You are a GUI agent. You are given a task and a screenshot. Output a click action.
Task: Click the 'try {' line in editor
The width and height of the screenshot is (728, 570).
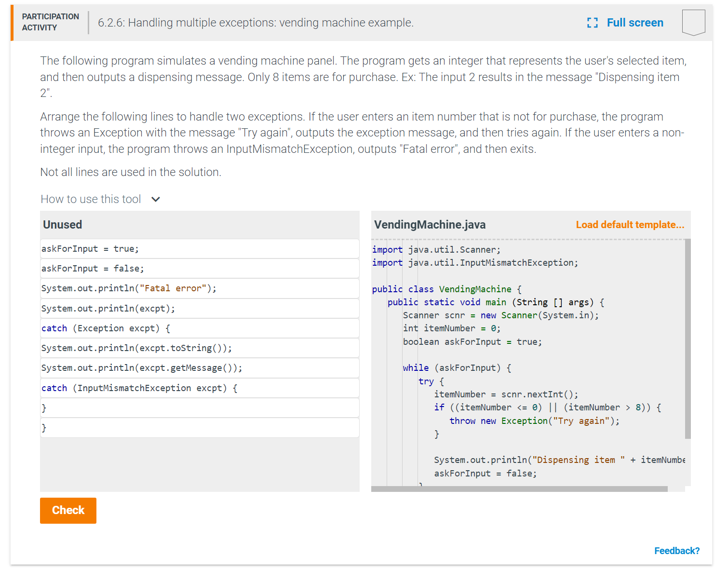(431, 381)
